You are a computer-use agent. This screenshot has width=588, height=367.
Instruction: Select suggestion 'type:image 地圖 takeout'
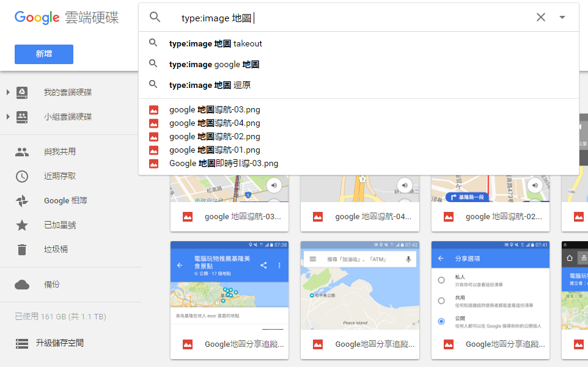(x=359, y=43)
